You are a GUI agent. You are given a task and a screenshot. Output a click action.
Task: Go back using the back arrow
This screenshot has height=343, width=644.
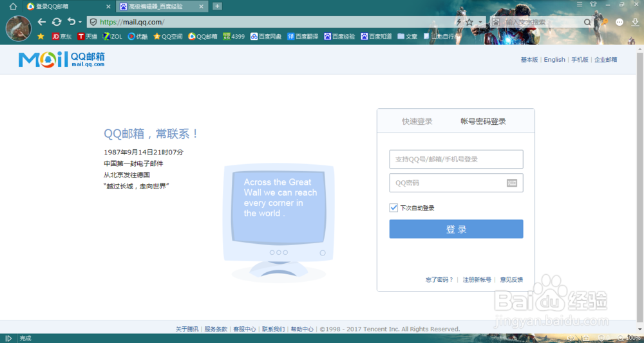tap(41, 22)
